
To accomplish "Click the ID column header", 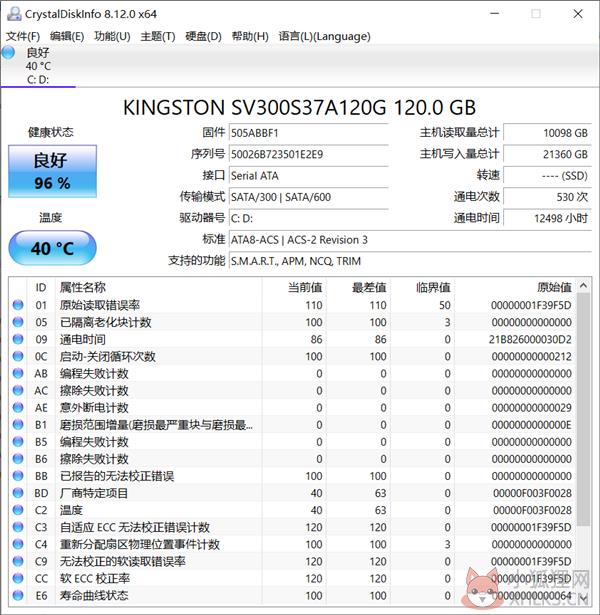I will tap(41, 287).
